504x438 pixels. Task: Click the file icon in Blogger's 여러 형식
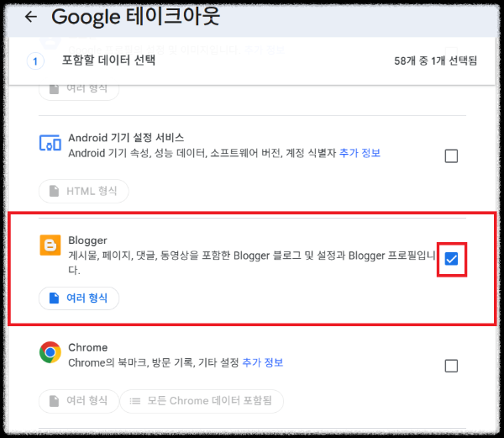click(54, 298)
